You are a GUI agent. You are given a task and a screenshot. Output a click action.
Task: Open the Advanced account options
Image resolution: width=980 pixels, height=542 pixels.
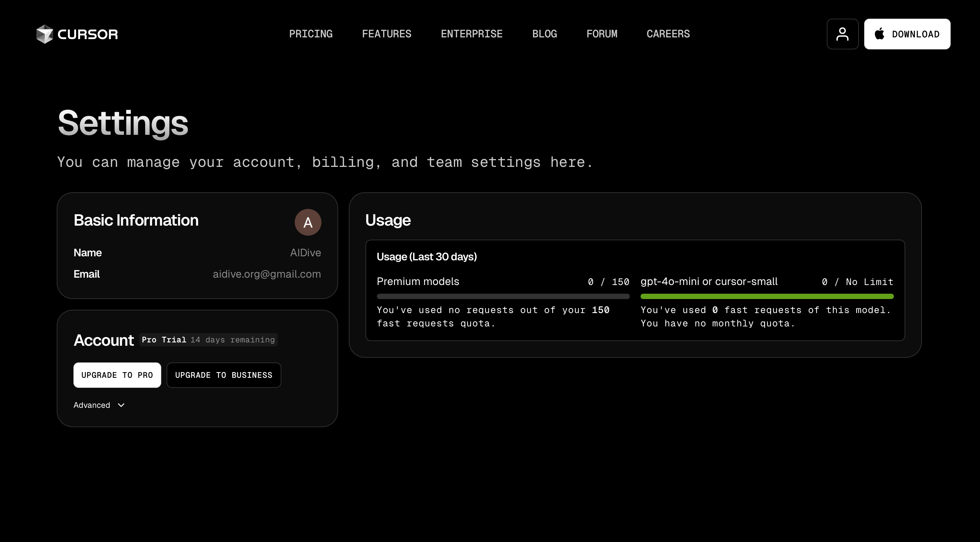pyautogui.click(x=99, y=405)
